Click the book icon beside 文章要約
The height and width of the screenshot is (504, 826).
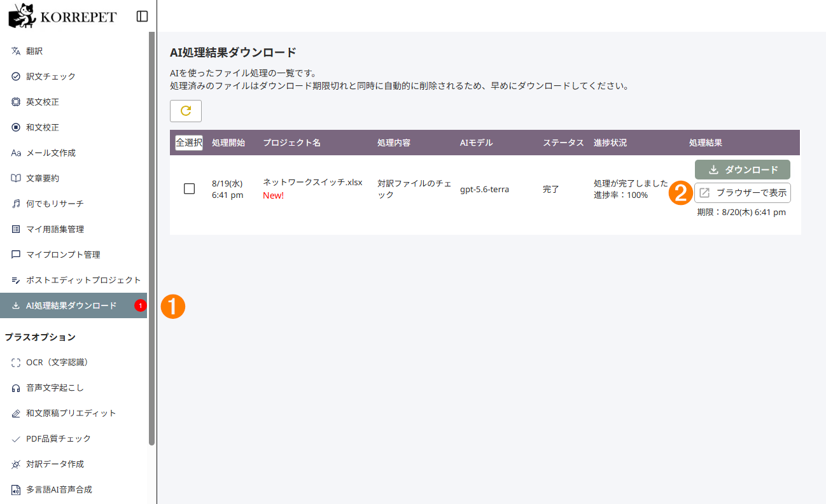coord(16,178)
